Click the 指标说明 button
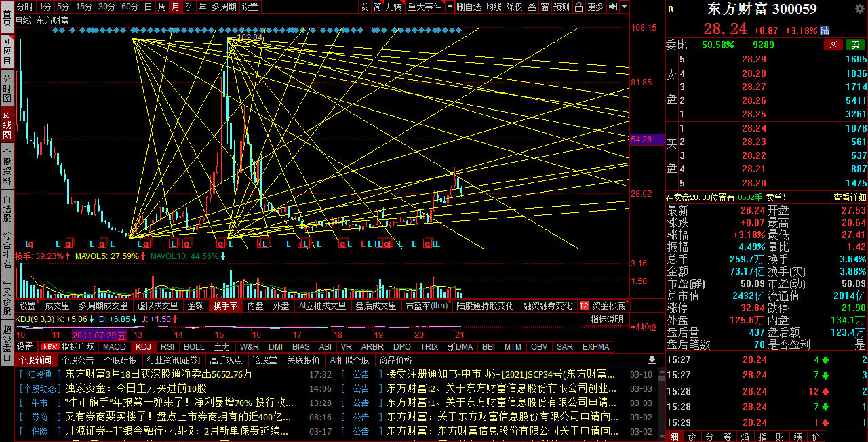 pos(606,319)
